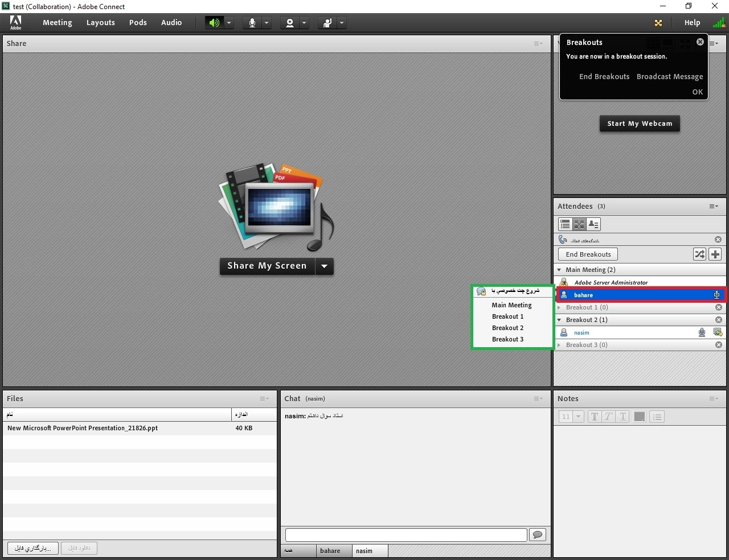Click upload file button in Files
This screenshot has width=729, height=560.
[33, 548]
